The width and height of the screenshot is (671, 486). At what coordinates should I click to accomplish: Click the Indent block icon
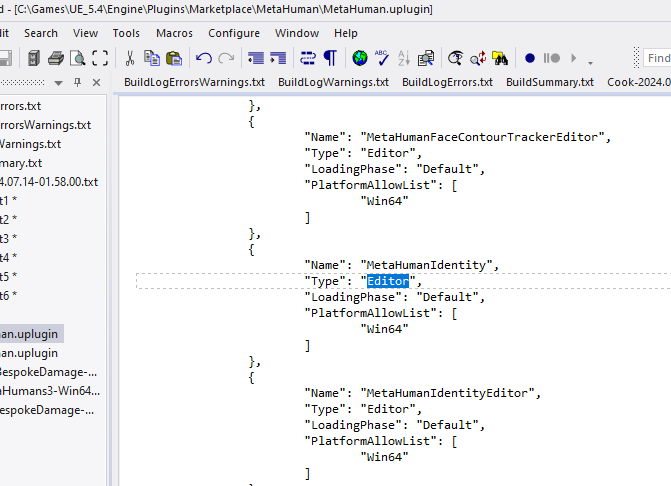click(x=256, y=58)
